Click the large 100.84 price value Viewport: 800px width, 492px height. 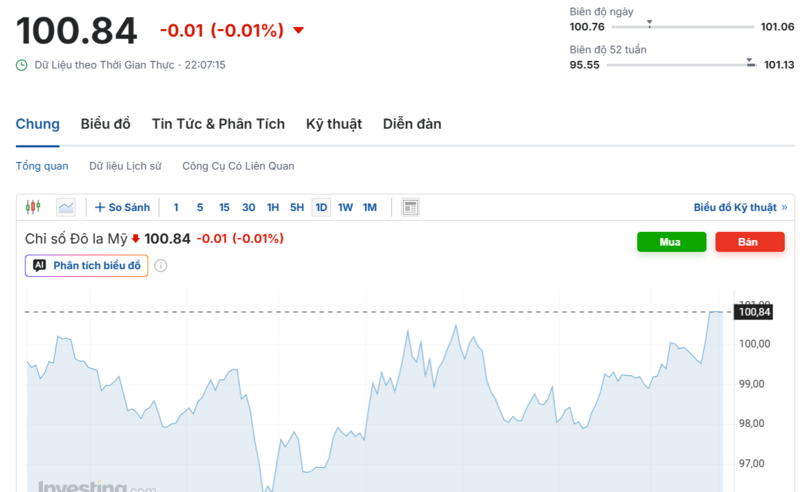tap(77, 31)
